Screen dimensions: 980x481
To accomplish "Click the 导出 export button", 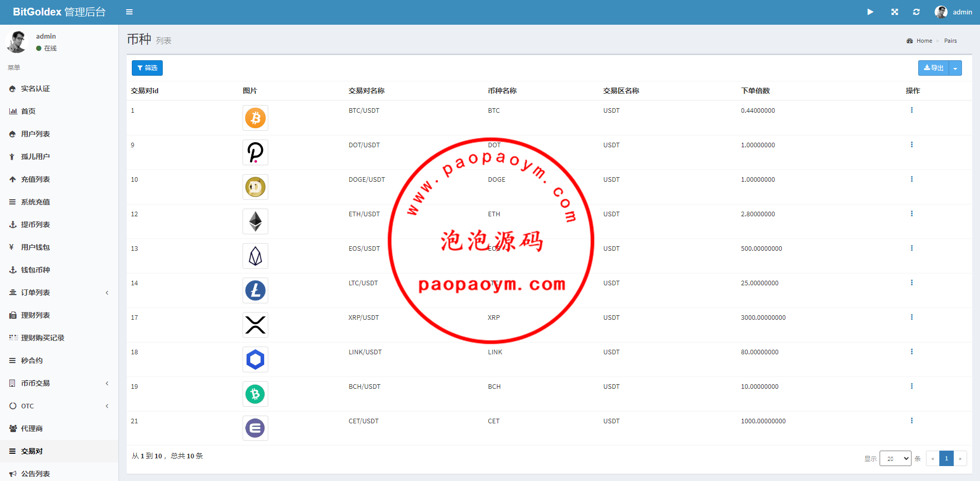I will point(933,68).
